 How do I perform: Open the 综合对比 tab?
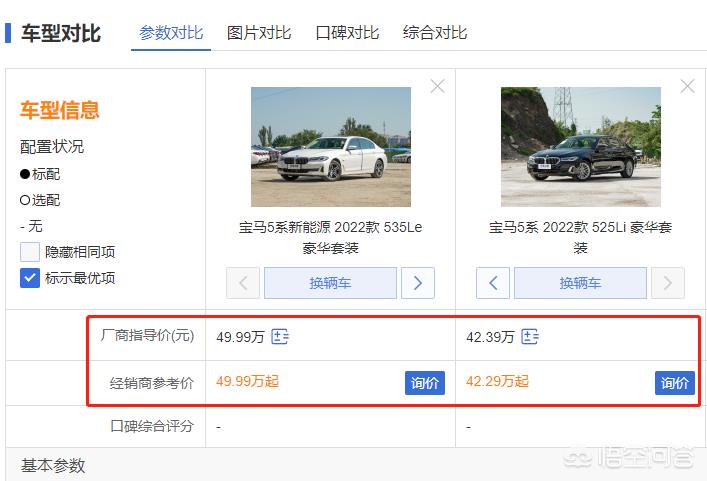(435, 33)
